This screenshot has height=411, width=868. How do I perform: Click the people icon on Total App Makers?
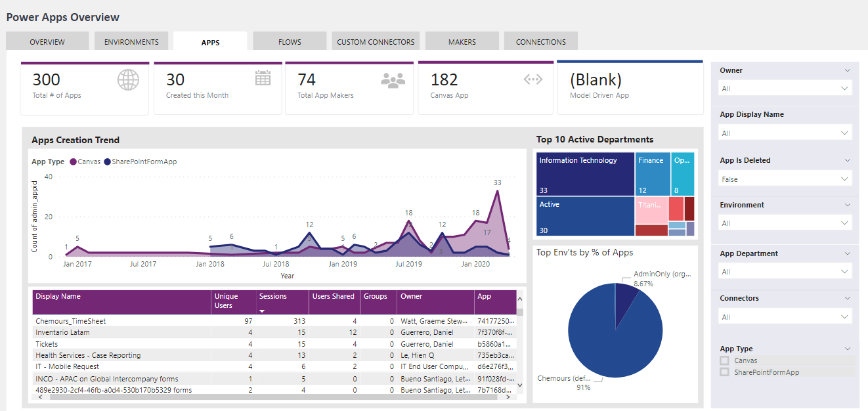click(393, 80)
